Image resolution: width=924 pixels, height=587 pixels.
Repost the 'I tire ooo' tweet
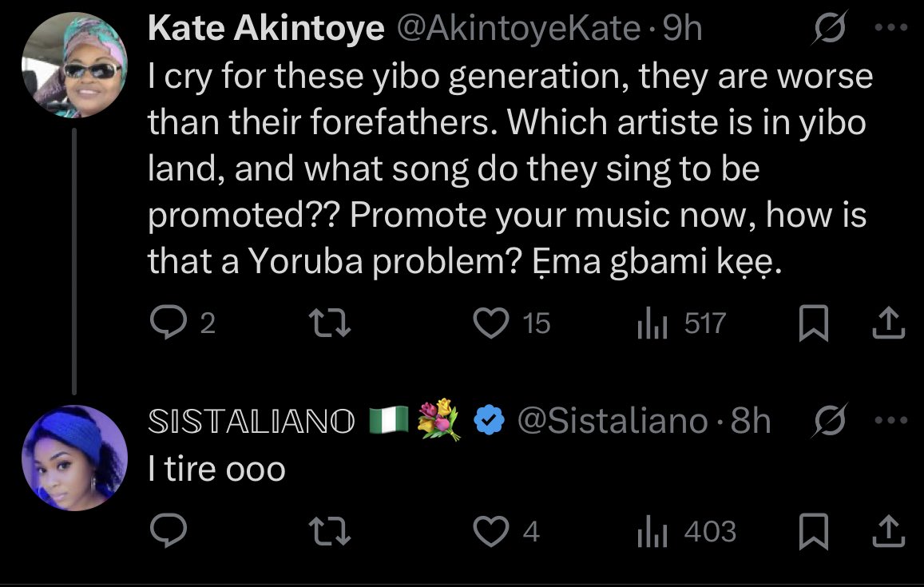330,530
